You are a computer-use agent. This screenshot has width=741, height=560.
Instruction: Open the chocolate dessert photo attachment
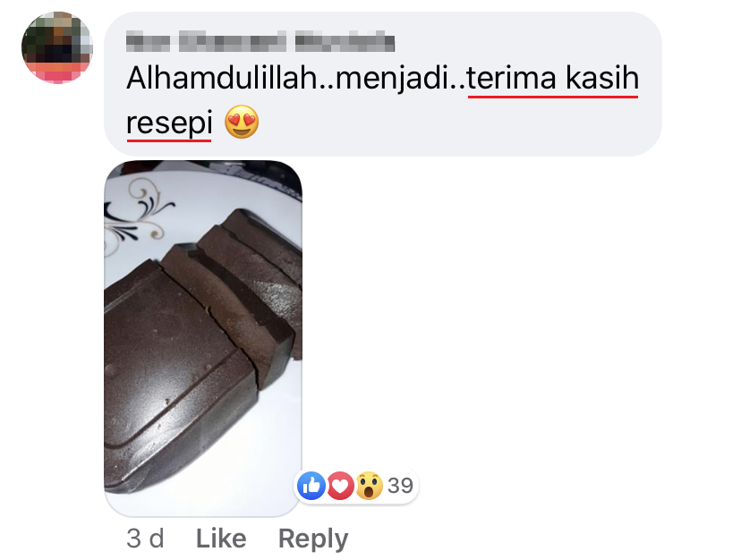[x=203, y=338]
